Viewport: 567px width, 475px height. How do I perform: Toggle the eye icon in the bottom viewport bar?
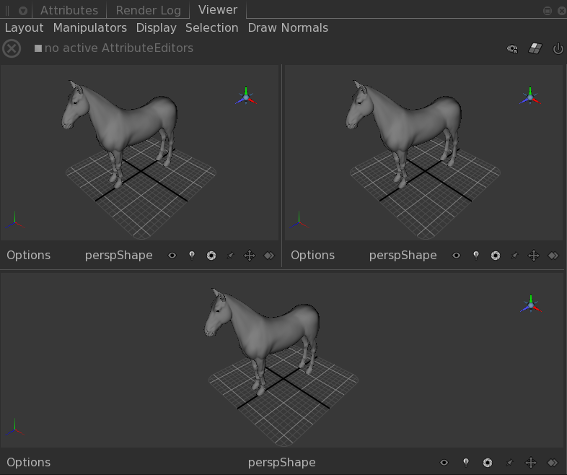[444, 462]
